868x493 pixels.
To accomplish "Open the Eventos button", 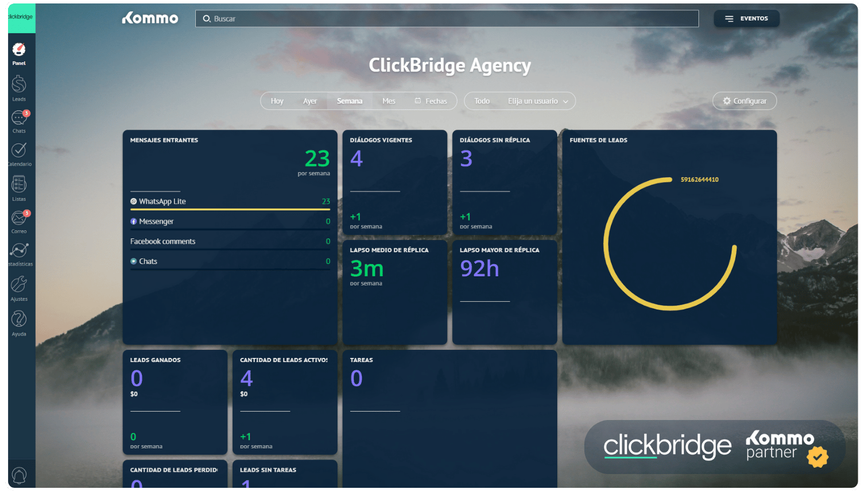I will coord(746,19).
